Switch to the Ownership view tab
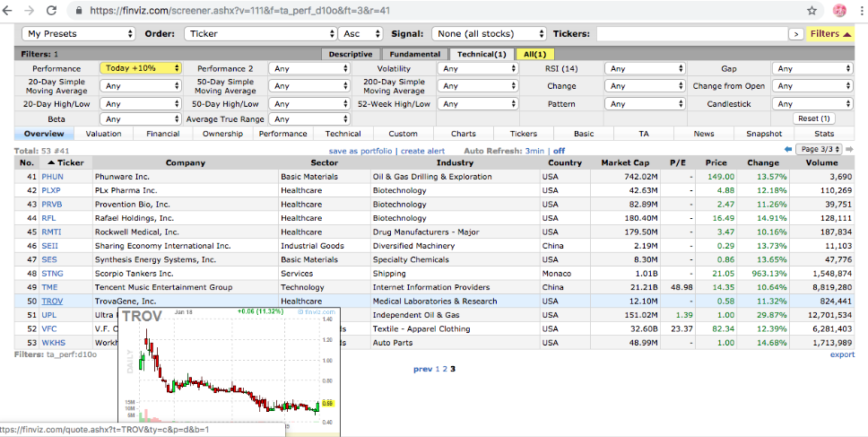This screenshot has height=437, width=868. tap(222, 134)
